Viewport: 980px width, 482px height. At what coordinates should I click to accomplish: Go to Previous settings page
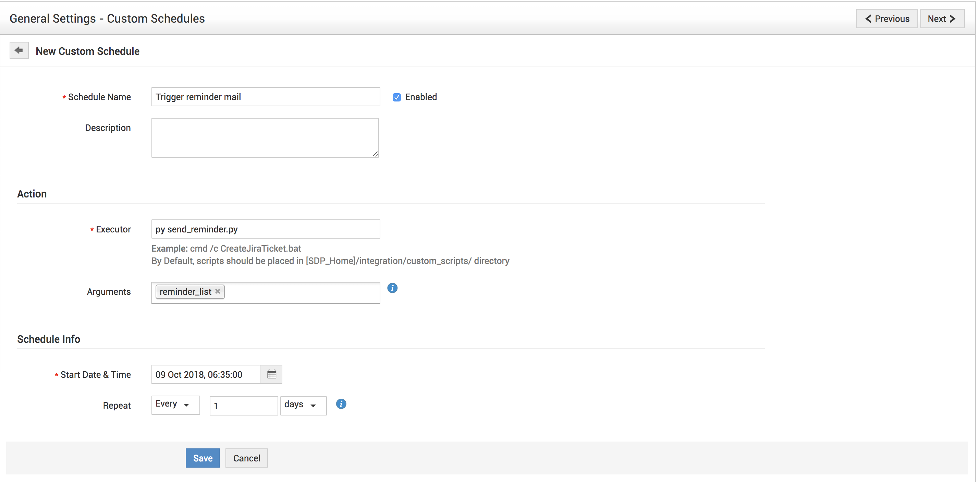coord(886,19)
